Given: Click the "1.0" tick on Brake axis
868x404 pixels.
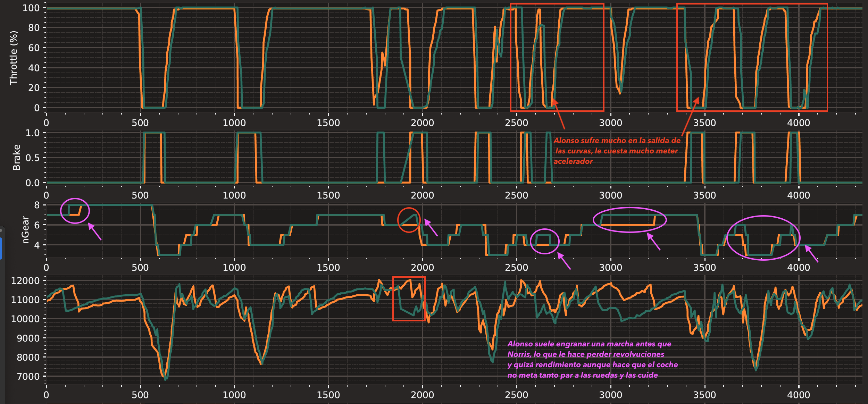Looking at the screenshot, I should pyautogui.click(x=33, y=133).
